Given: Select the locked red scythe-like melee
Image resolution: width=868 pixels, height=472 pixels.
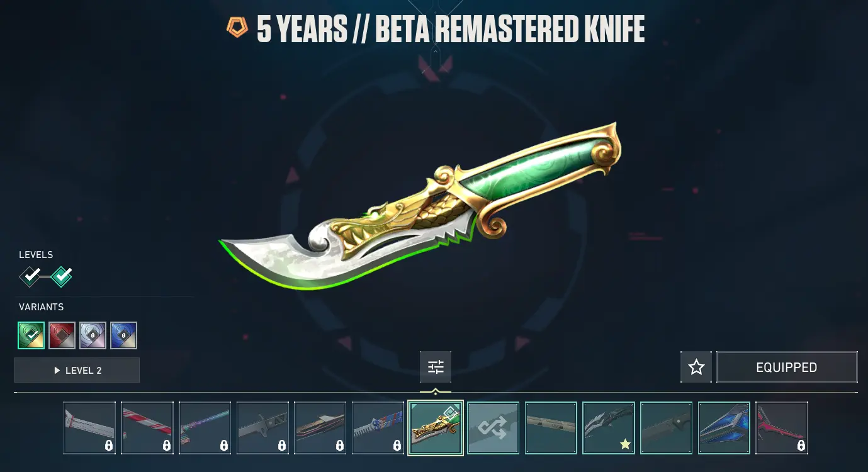Looking at the screenshot, I should (782, 428).
